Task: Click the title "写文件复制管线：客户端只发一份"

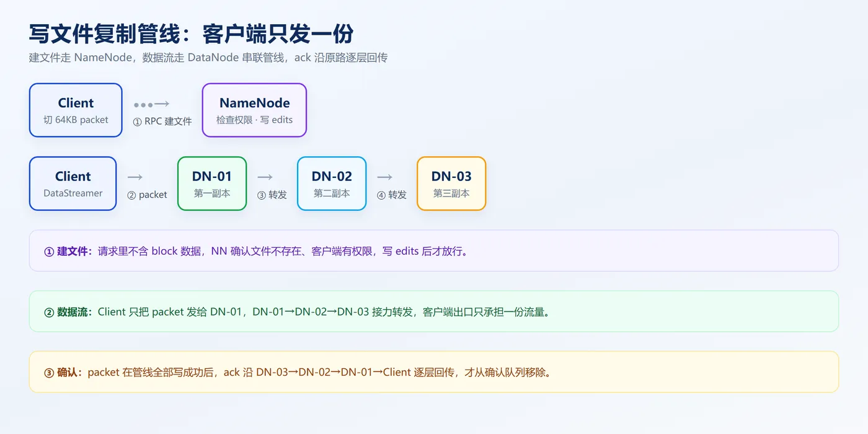Action: point(192,35)
